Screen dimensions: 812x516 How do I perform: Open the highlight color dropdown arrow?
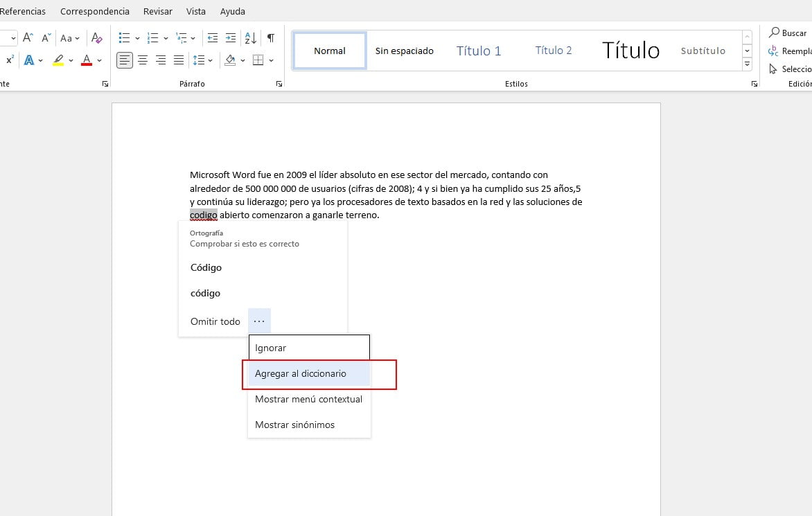(x=71, y=60)
